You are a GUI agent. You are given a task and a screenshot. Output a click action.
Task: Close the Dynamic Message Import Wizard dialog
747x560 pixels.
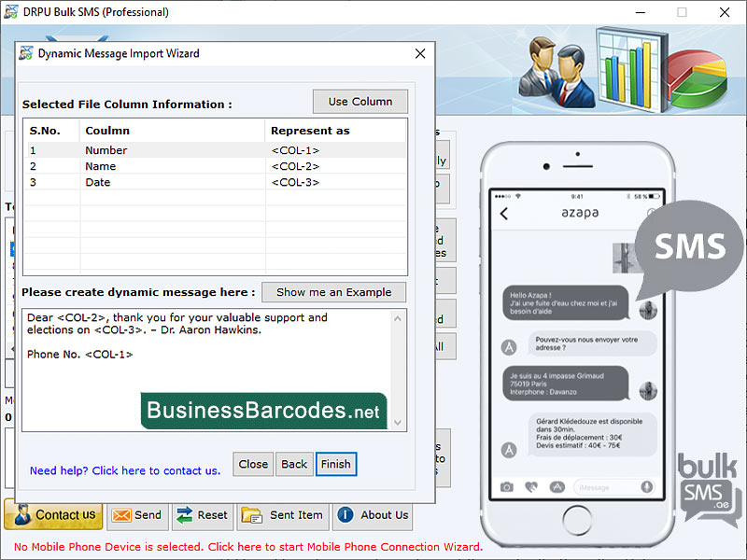point(419,53)
